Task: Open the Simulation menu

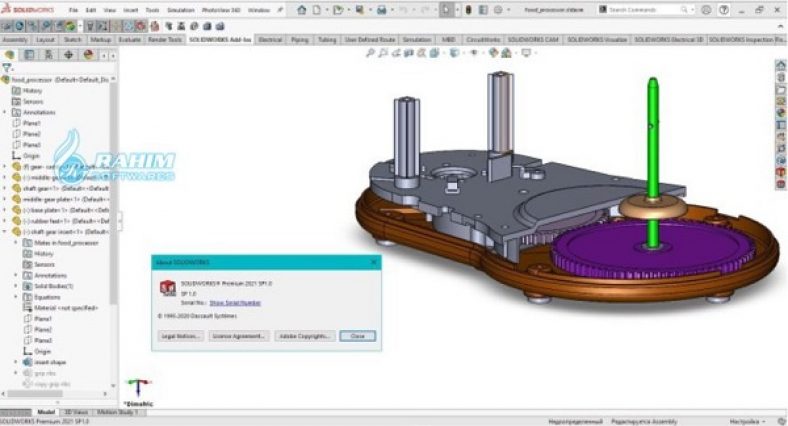Action: (x=181, y=9)
